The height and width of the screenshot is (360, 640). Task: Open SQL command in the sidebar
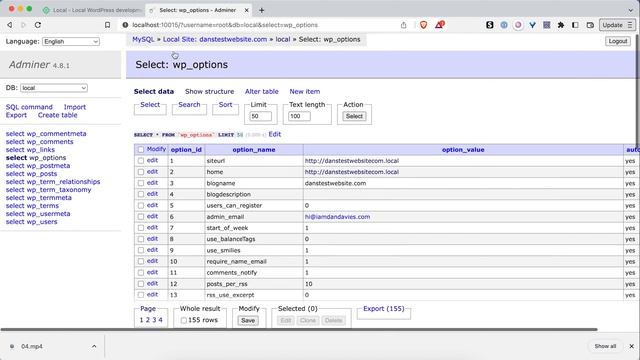(29, 107)
